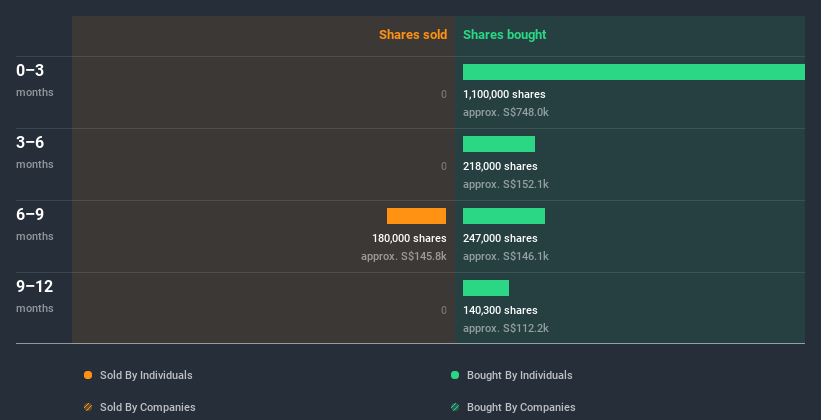Screen dimensions: 821x420
Task: Select the 3–6 months green bought bar
Action: point(499,144)
